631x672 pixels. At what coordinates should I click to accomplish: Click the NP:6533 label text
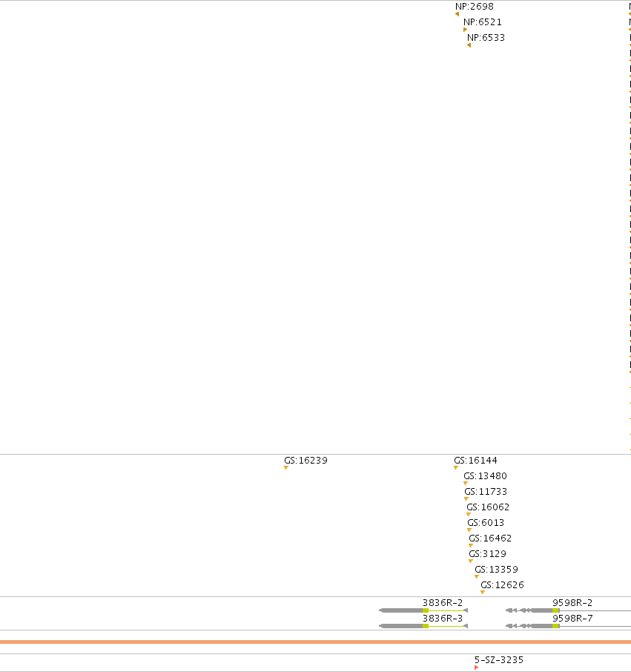(486, 37)
